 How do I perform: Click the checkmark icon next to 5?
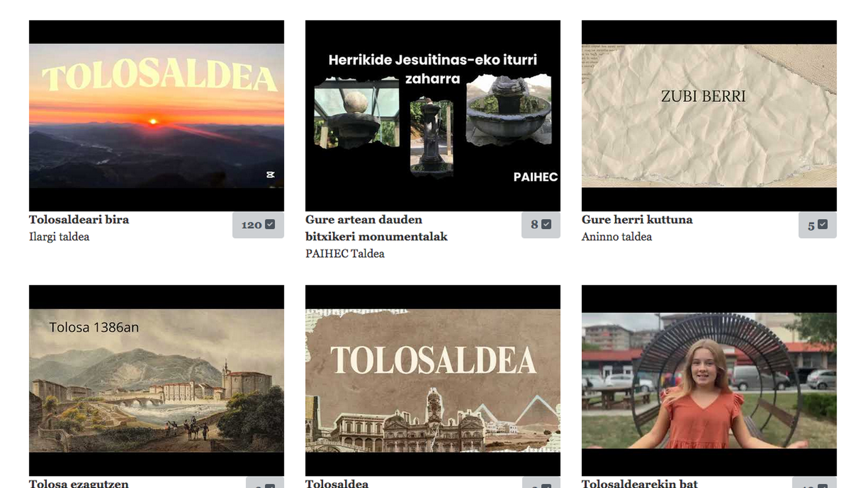pos(823,224)
